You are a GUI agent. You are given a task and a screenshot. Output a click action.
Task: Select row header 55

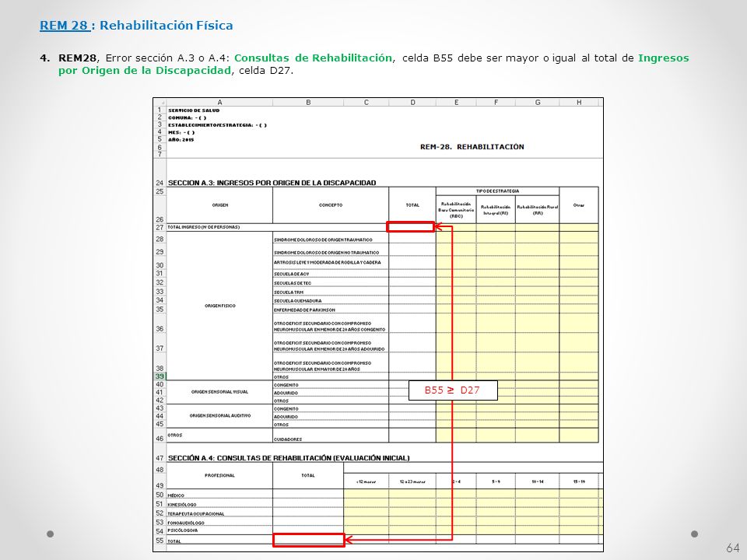click(160, 541)
